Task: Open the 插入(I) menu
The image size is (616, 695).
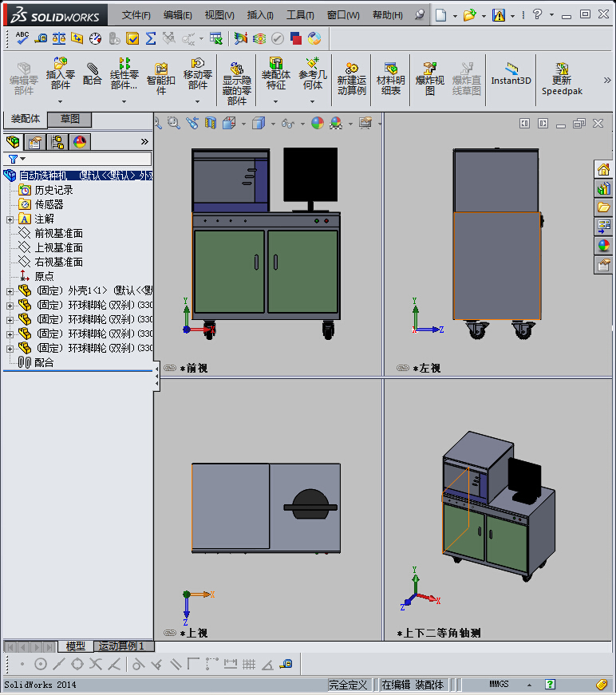Action: [260, 15]
